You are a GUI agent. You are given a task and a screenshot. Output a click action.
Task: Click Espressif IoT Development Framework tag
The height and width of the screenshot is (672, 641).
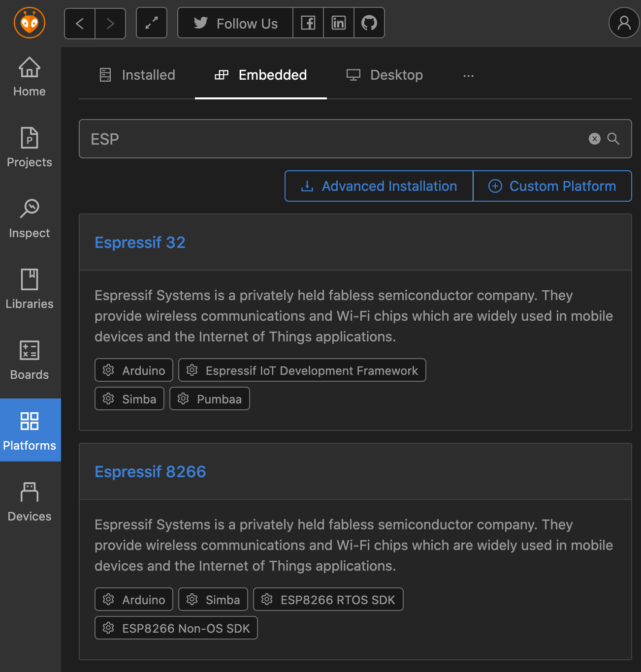[x=302, y=370]
